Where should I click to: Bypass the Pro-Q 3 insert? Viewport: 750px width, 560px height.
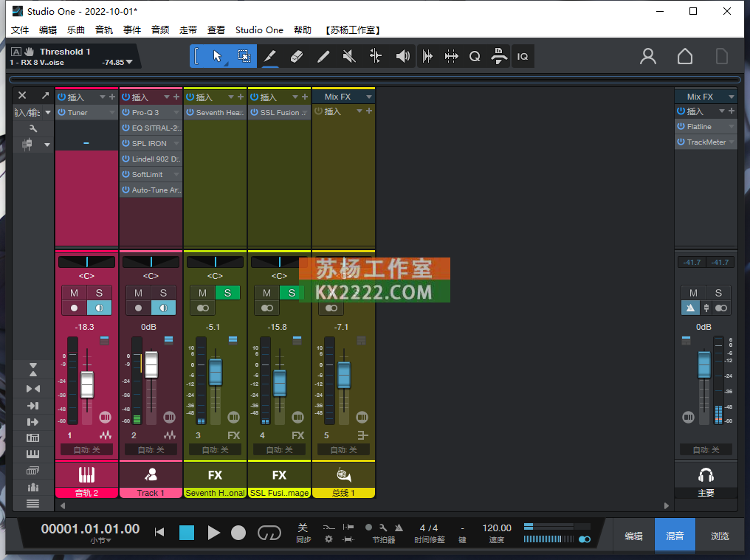click(125, 112)
